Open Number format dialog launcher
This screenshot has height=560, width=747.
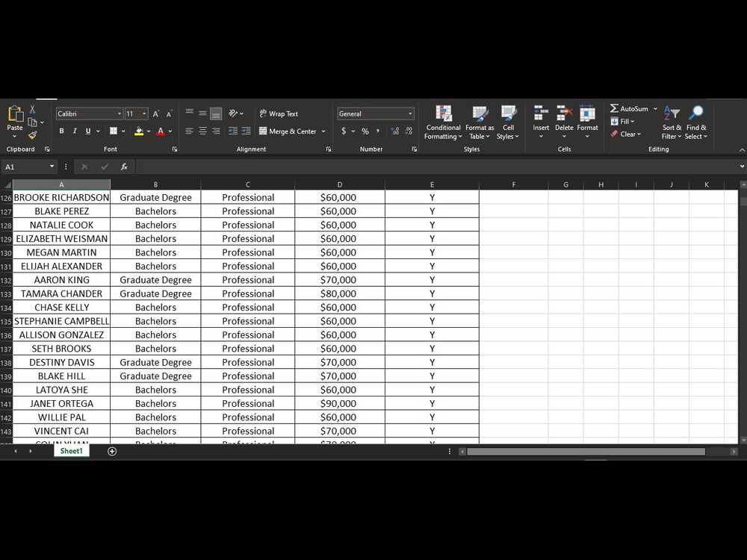point(414,149)
